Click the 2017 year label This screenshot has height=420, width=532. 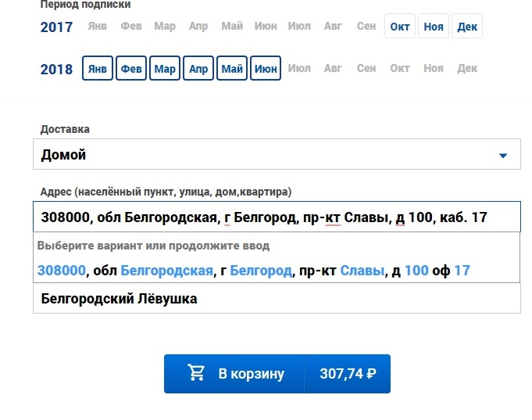pyautogui.click(x=56, y=27)
